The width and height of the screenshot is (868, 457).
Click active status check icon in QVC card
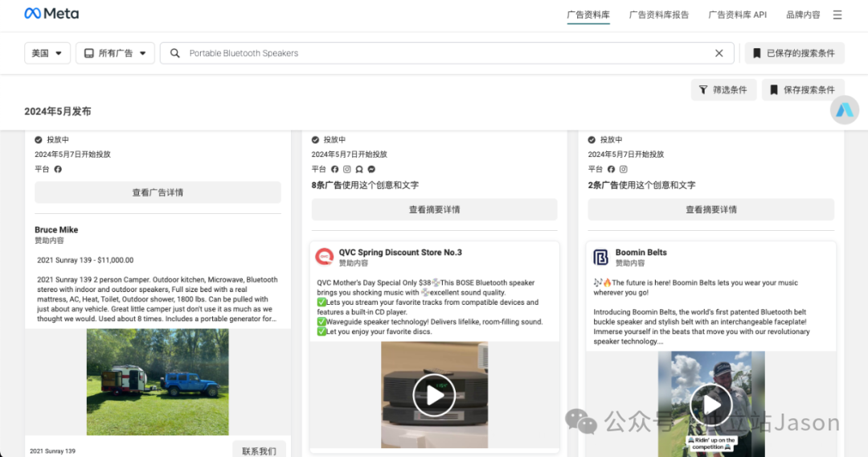(315, 139)
